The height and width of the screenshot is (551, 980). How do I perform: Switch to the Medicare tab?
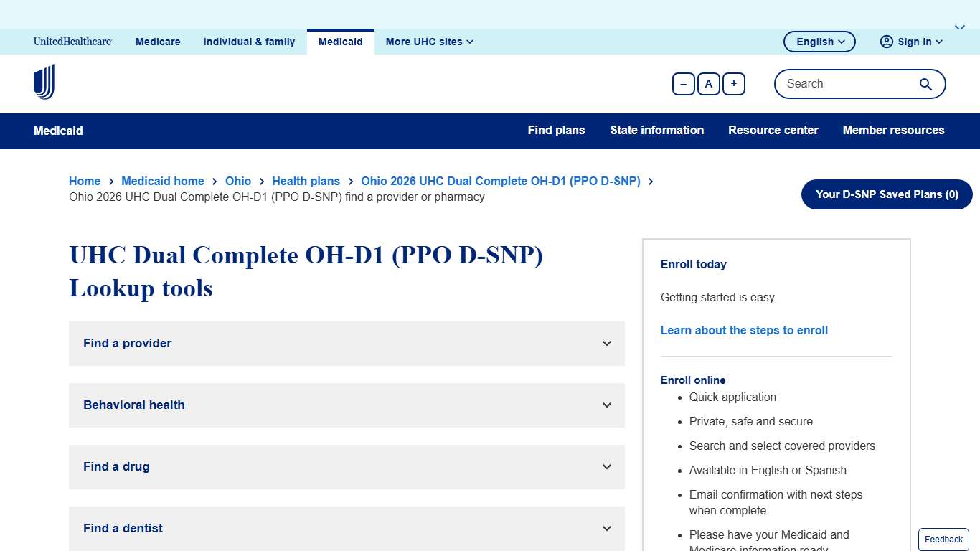point(157,42)
